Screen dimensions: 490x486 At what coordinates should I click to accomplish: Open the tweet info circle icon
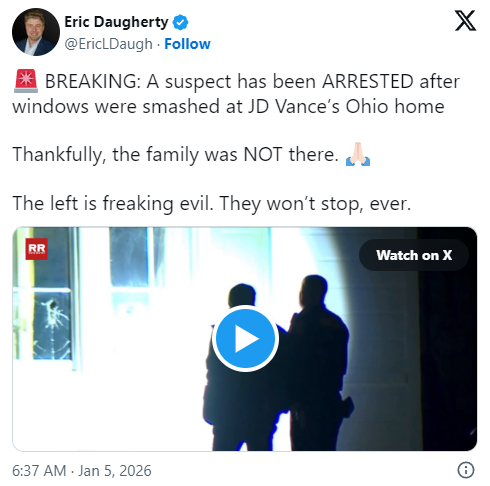click(x=466, y=470)
